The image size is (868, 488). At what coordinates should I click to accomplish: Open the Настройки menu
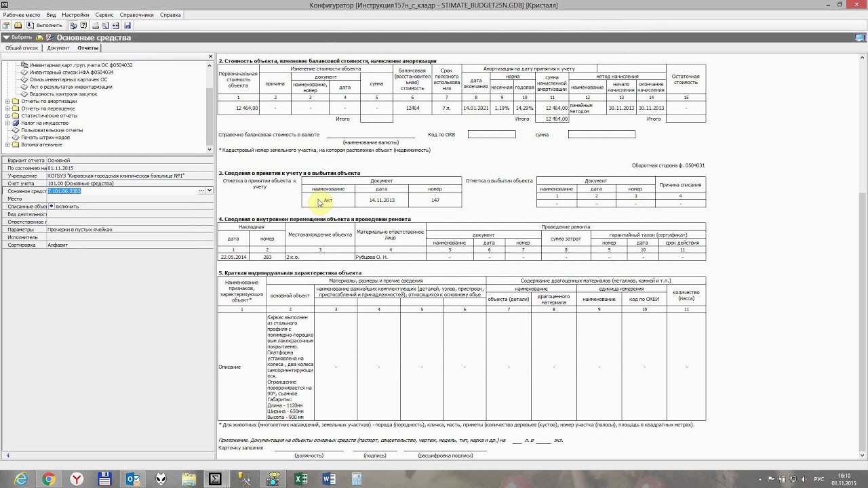point(75,14)
